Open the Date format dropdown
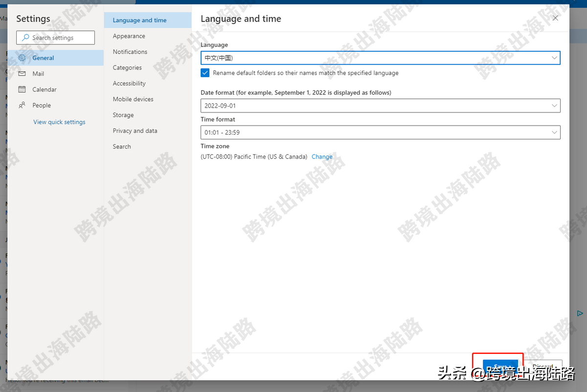 coord(381,106)
